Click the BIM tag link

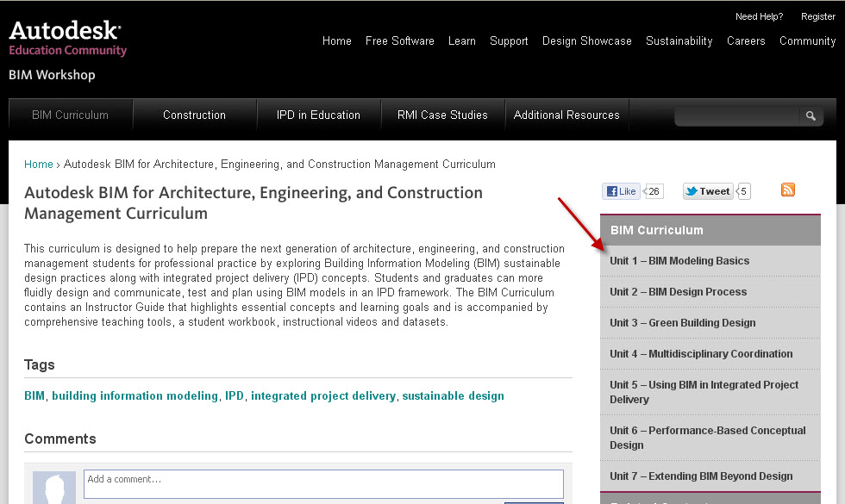pos(34,395)
